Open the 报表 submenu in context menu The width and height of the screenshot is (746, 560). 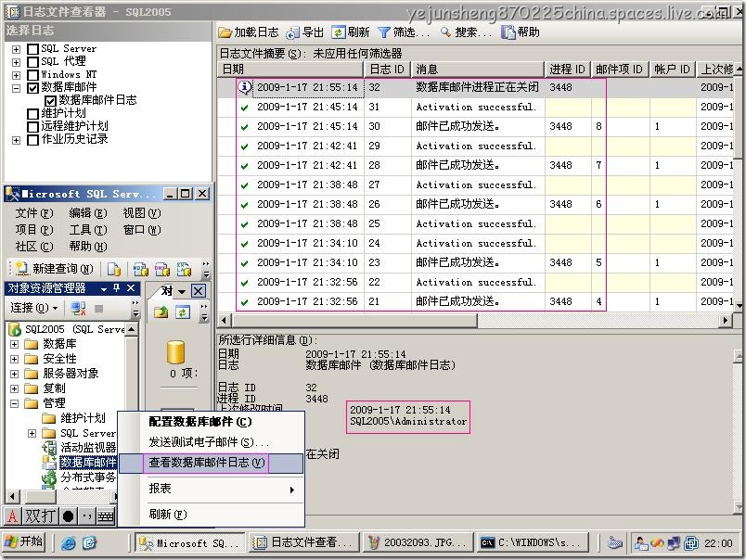click(x=211, y=489)
